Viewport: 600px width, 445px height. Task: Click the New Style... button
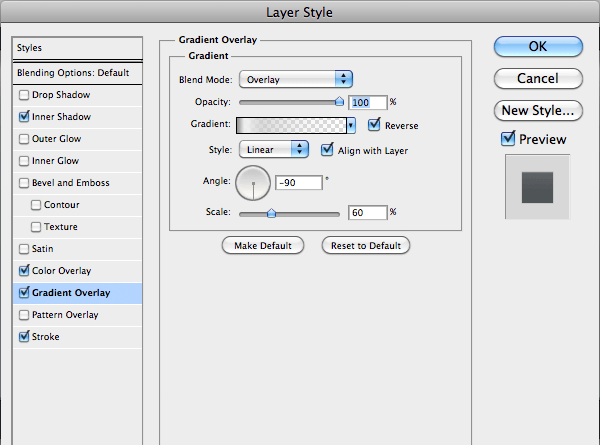[x=538, y=110]
